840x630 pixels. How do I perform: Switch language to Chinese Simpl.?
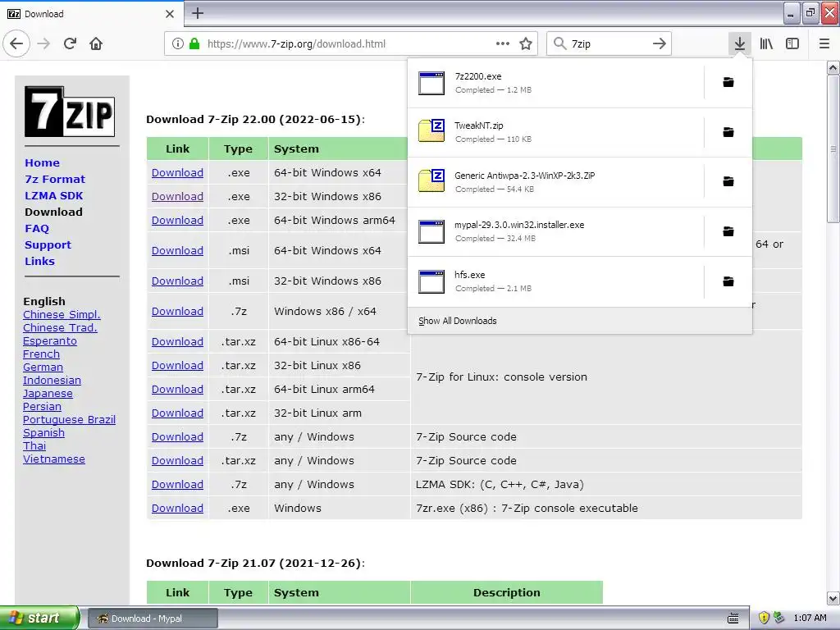click(62, 314)
